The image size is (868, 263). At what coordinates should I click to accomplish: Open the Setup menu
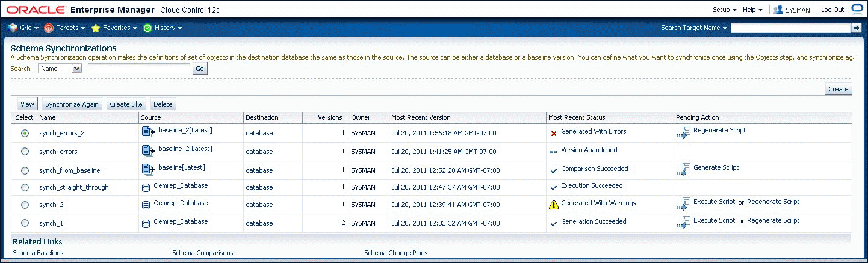point(725,10)
